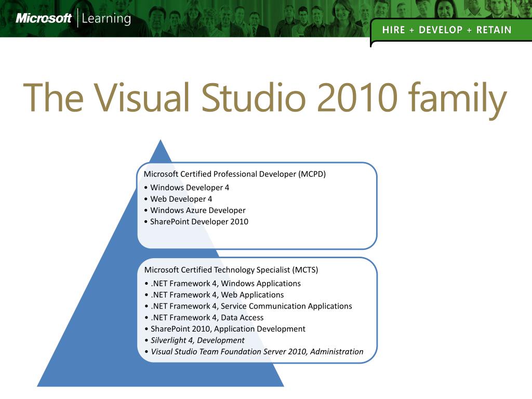Click the 'Silverlight 4, Development' bullet
Screen dimensions: 532x399
pos(194,340)
